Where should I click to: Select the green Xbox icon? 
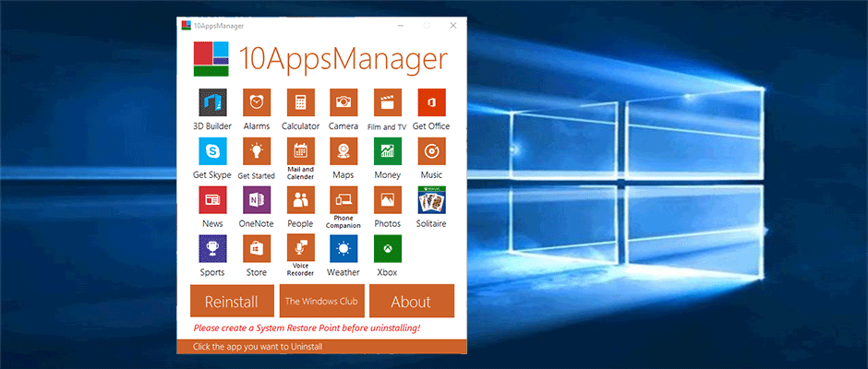(388, 248)
